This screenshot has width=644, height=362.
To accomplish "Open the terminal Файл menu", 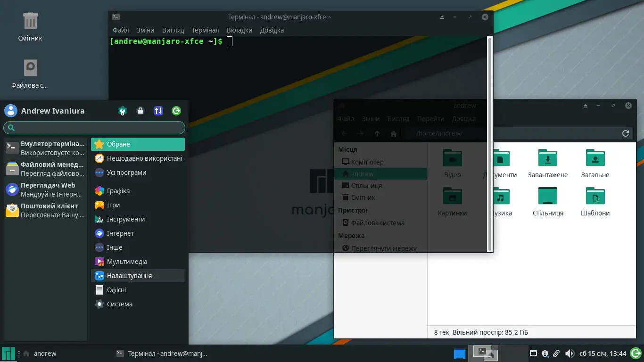I will (x=121, y=30).
